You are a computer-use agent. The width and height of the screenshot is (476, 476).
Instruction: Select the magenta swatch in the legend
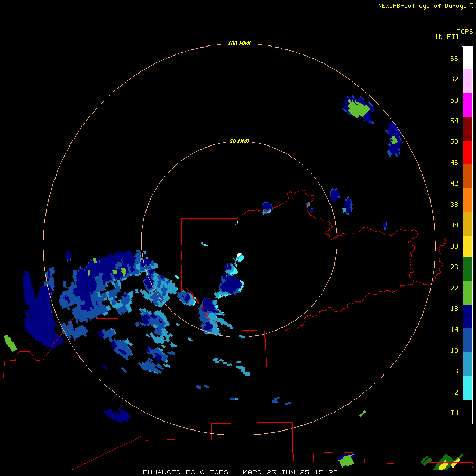(467, 105)
